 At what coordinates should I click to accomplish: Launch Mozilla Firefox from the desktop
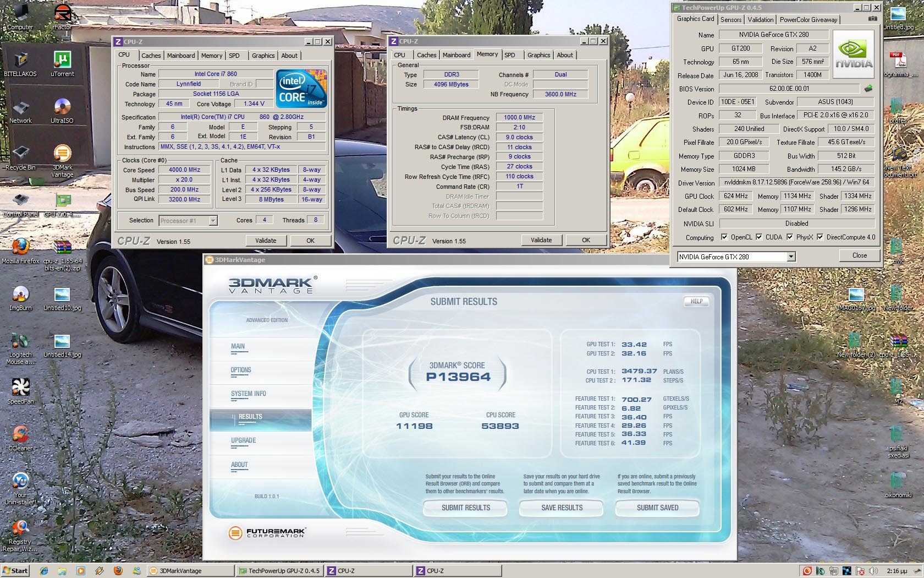[20, 251]
